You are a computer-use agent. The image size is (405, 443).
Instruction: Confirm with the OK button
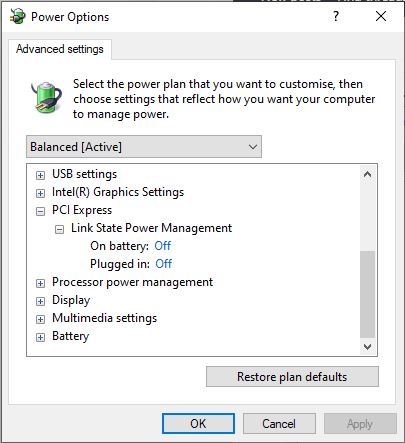coord(198,424)
